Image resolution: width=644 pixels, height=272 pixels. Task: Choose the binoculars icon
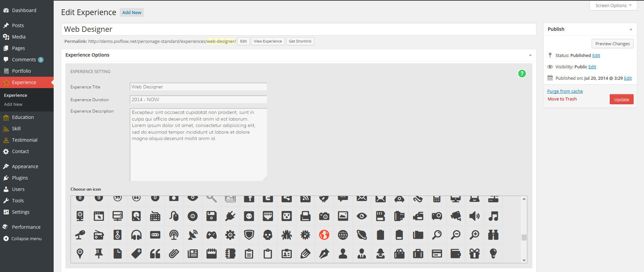tap(493, 235)
